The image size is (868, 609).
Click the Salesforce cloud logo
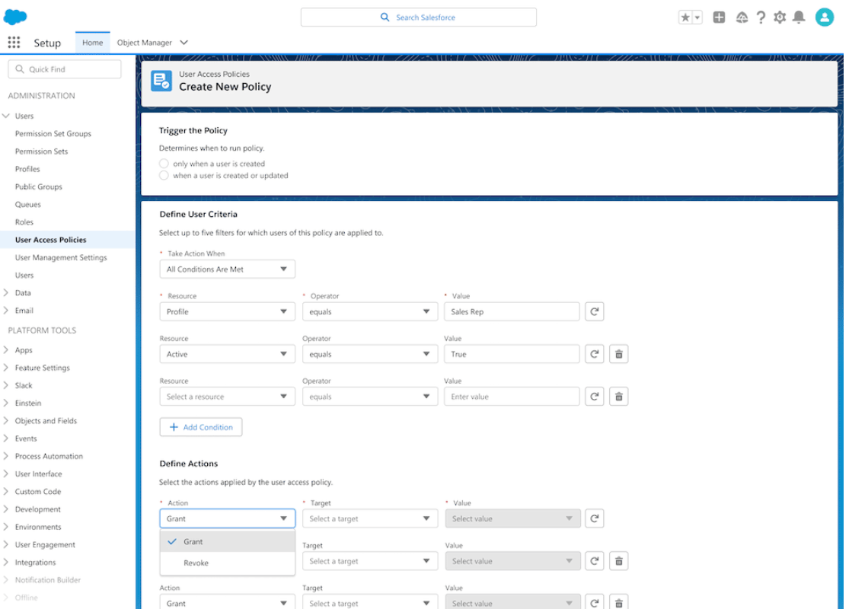point(15,17)
